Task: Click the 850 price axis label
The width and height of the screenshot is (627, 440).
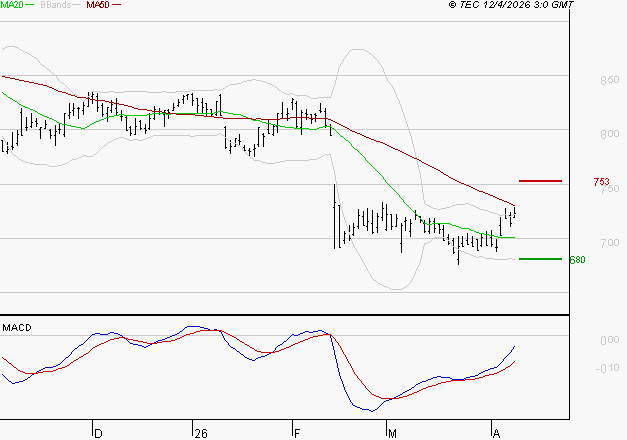Action: (610, 80)
